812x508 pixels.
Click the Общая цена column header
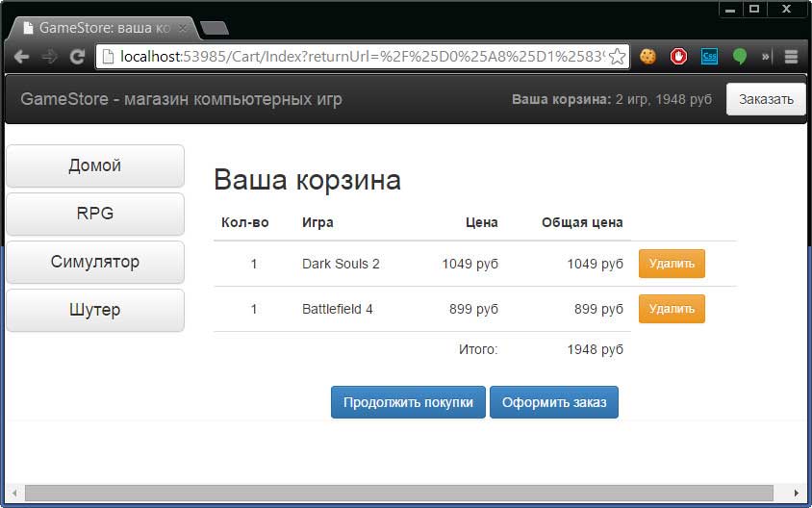tap(582, 222)
